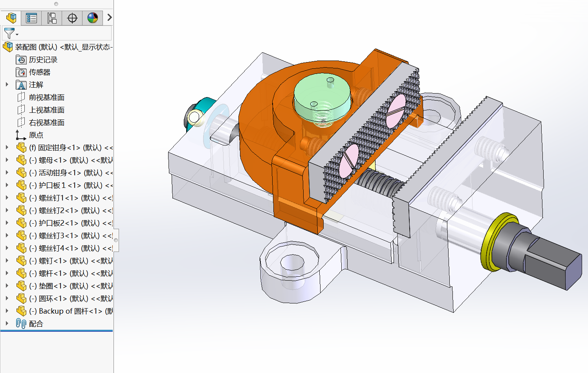The image size is (588, 373).
Task: Open the DimXpertManager crosshair tab
Action: (x=72, y=18)
